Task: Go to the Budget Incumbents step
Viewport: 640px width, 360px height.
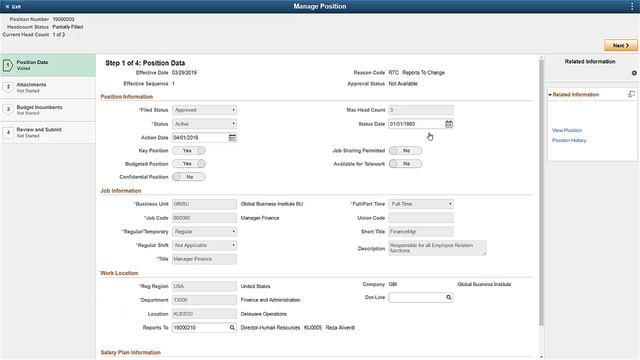Action: coord(48,110)
